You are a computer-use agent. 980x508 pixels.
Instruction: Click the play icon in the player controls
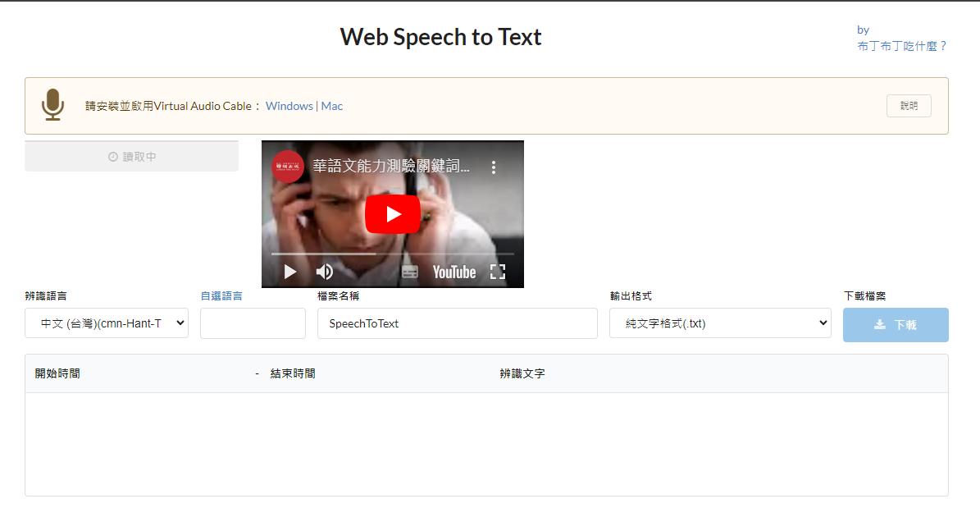289,271
